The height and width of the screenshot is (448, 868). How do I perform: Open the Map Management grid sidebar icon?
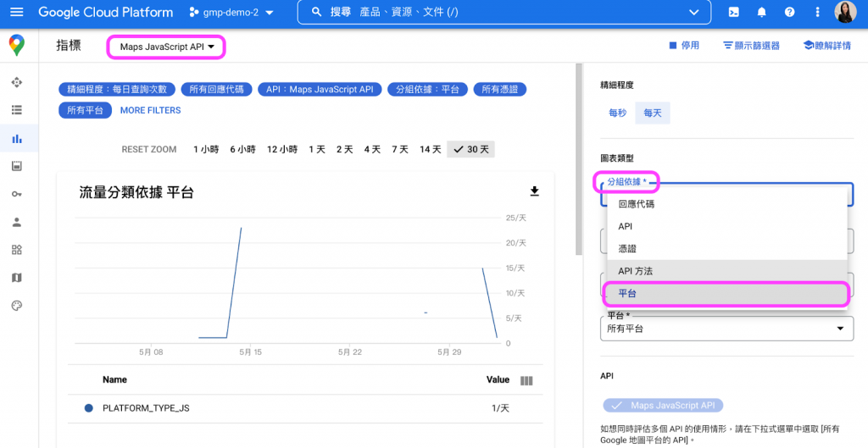pos(17,250)
